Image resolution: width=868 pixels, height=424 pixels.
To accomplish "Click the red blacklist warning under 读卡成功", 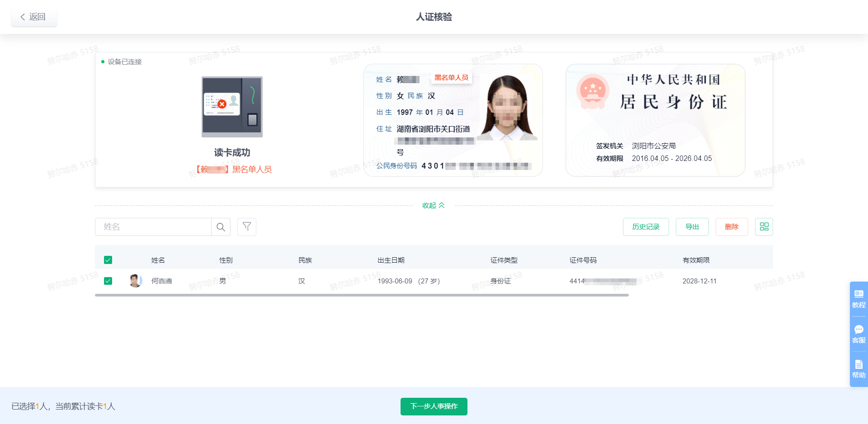I will point(234,170).
